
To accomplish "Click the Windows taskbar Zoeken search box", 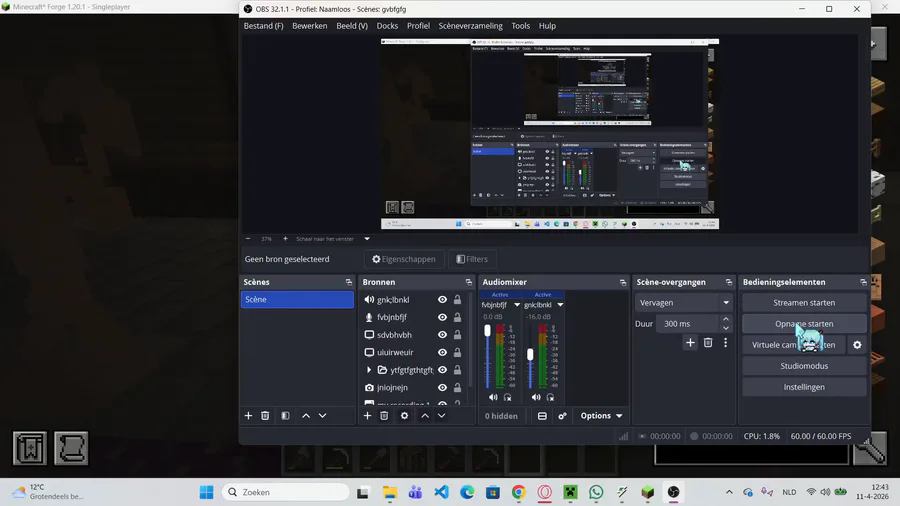I will (286, 492).
